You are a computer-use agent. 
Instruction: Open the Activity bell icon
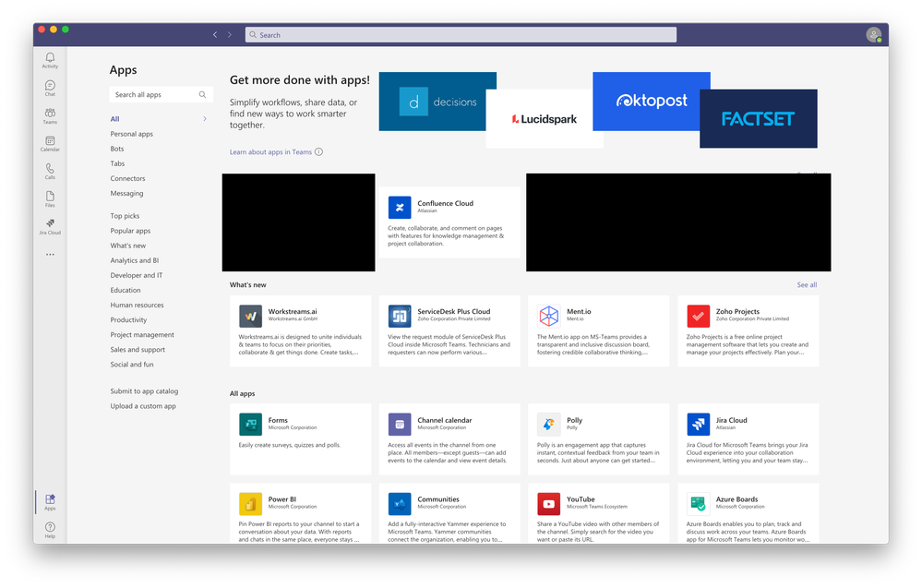pyautogui.click(x=50, y=59)
